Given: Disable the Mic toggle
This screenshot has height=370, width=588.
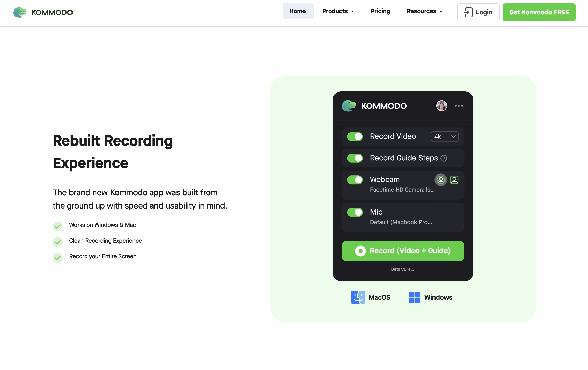Looking at the screenshot, I should point(355,212).
